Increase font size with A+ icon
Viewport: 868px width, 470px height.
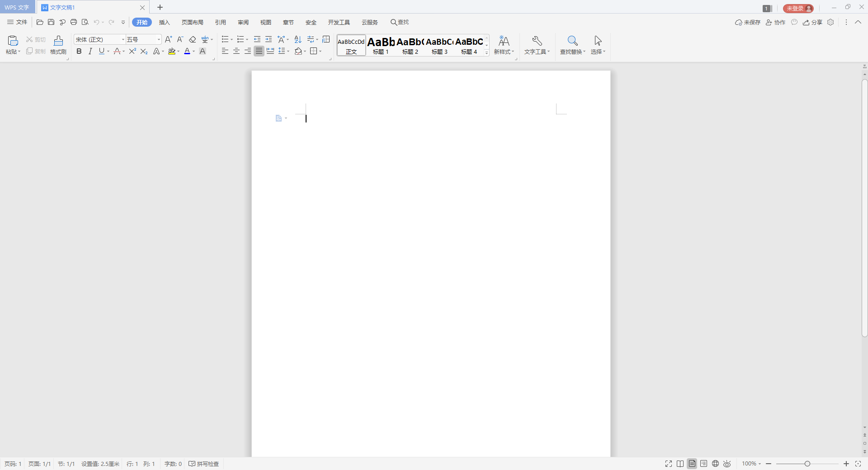click(x=169, y=39)
